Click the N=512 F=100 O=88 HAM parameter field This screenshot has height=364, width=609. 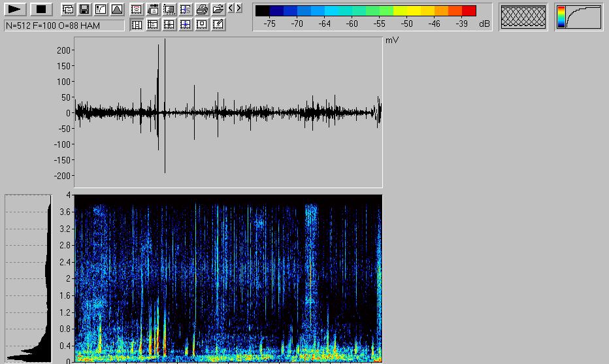pyautogui.click(x=64, y=25)
